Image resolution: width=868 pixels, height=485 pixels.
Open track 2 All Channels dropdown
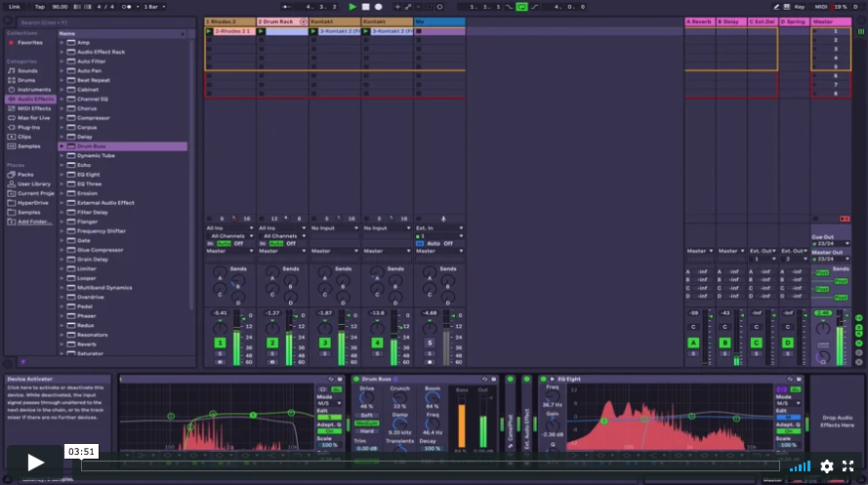point(282,236)
